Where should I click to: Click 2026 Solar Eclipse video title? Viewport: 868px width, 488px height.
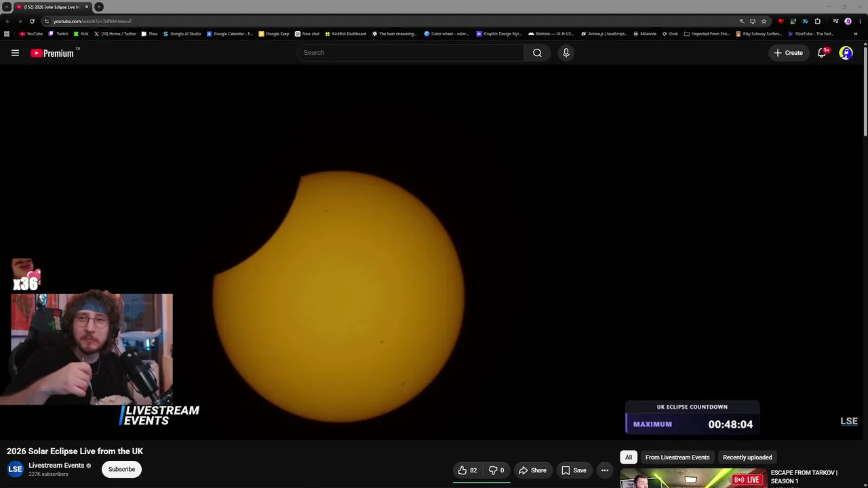[75, 451]
